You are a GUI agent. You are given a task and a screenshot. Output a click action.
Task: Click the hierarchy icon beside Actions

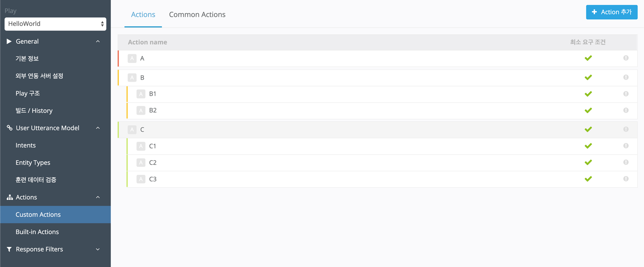(x=10, y=197)
